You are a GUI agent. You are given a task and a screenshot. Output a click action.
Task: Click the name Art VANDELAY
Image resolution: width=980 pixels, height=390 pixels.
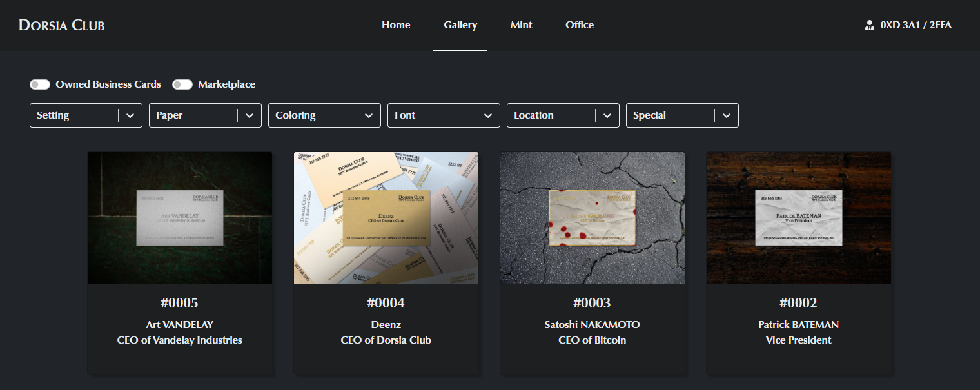click(180, 324)
